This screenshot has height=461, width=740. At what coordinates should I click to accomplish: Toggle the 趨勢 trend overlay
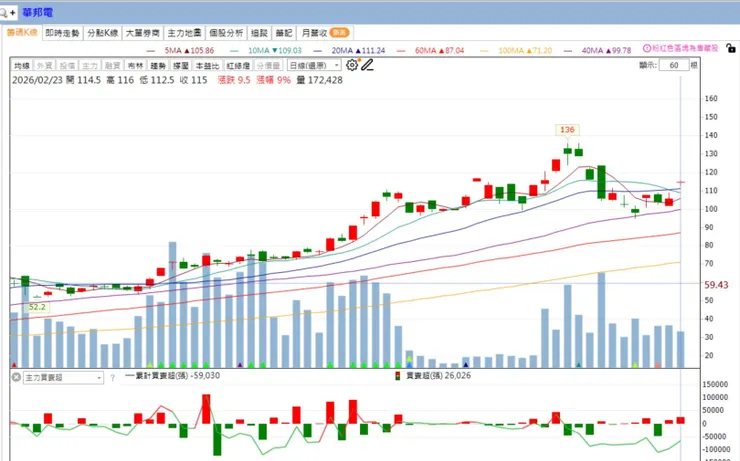pyautogui.click(x=158, y=66)
